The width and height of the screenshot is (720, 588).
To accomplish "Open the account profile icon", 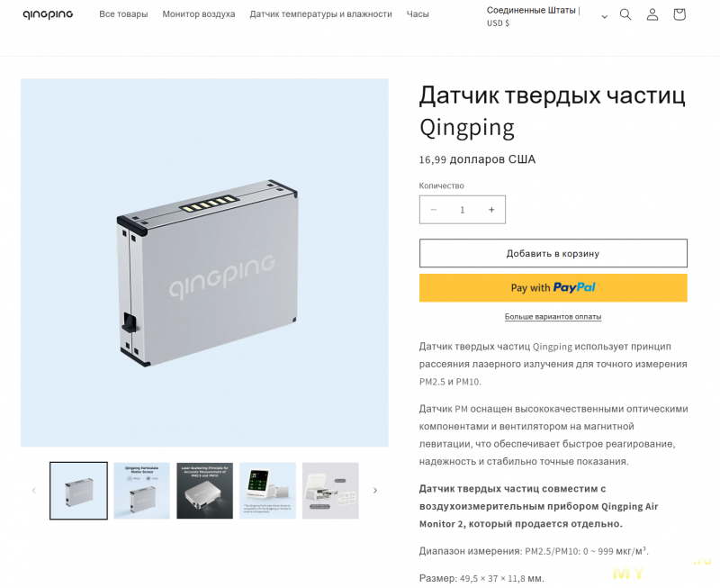I will point(652,14).
